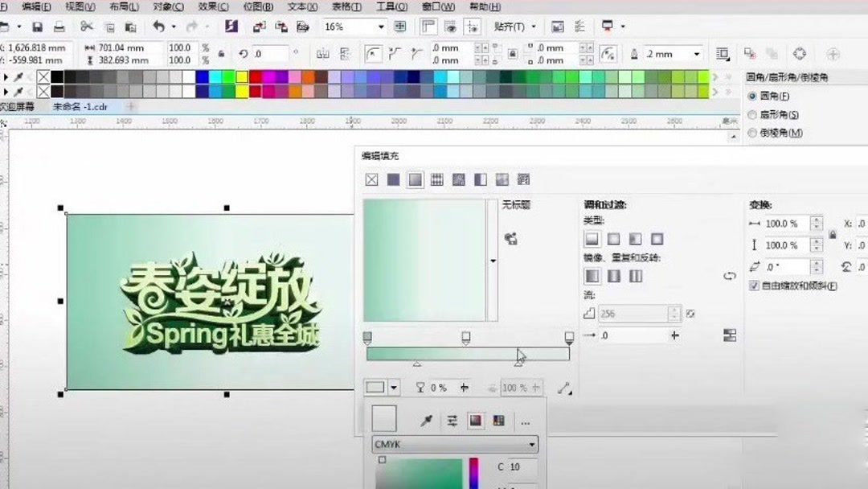Open the zoom level dropdown showing 16%

pyautogui.click(x=381, y=27)
